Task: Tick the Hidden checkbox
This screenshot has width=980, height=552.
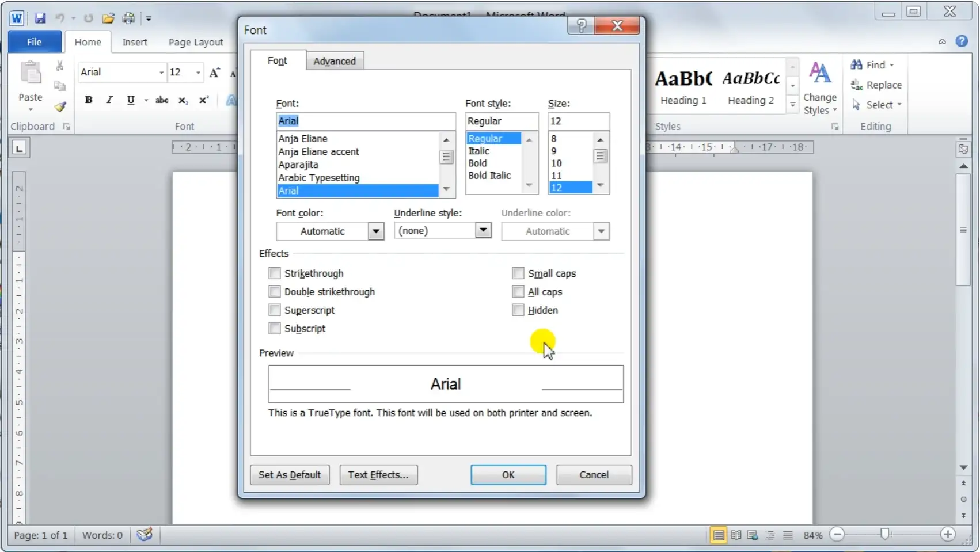Action: (518, 310)
